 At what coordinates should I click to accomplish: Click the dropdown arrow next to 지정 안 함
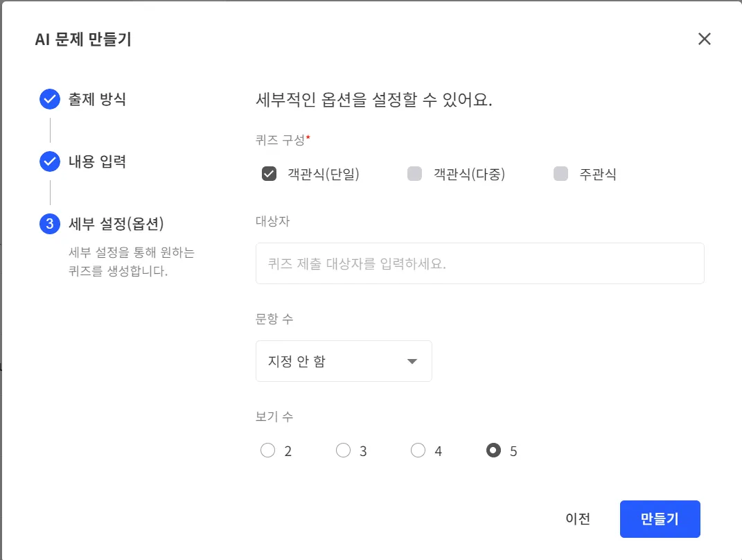pos(412,361)
